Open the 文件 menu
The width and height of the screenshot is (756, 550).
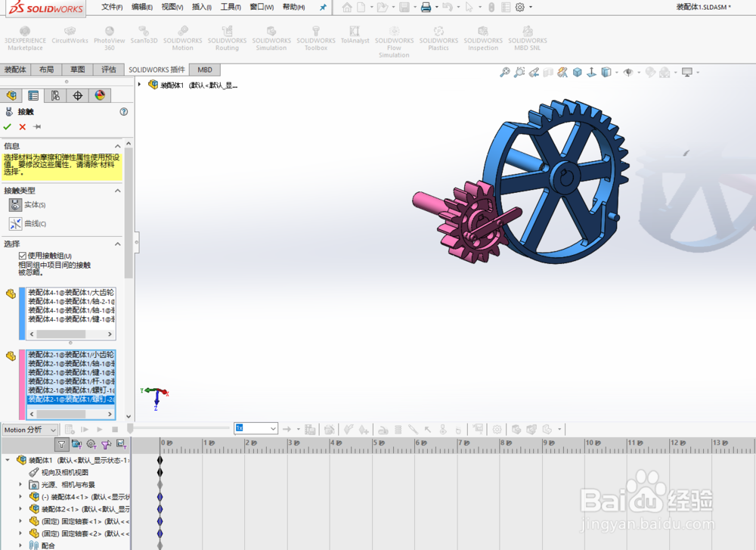pyautogui.click(x=112, y=7)
